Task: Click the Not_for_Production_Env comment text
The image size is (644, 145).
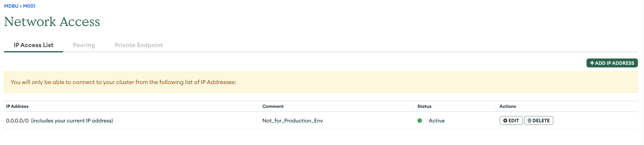Action: 293,120
